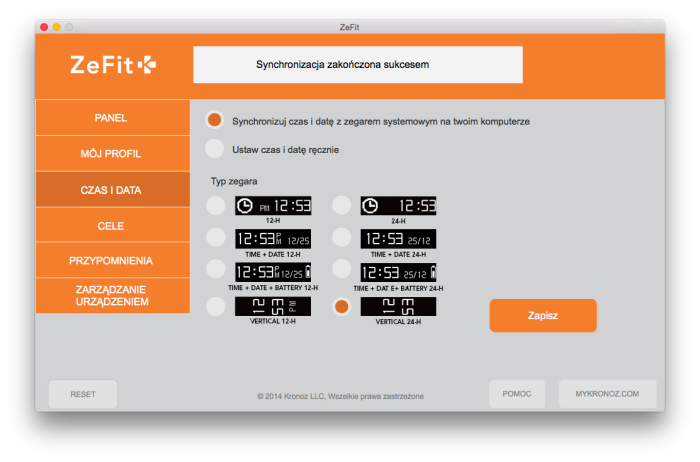Click the 24-H clock face preview image
Viewport: 700px width, 462px height.
coord(398,206)
